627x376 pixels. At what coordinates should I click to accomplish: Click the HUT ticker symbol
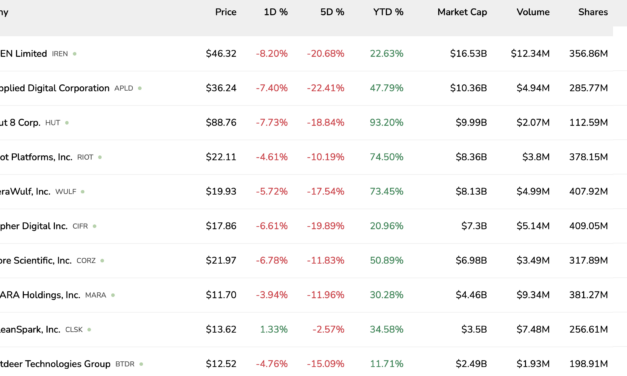(x=52, y=123)
